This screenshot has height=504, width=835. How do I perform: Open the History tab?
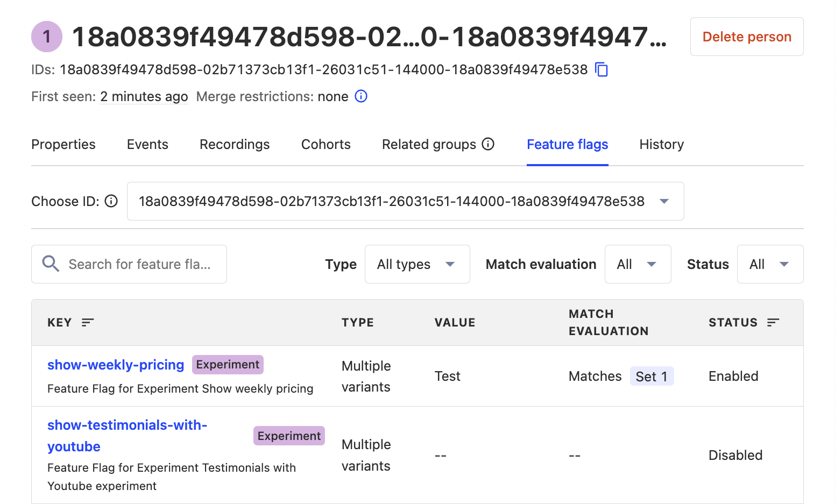click(x=661, y=144)
